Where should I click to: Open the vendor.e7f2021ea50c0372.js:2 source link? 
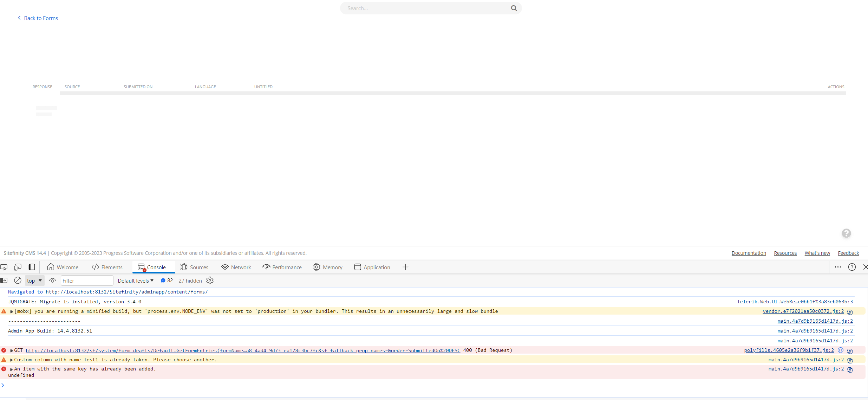pos(803,311)
